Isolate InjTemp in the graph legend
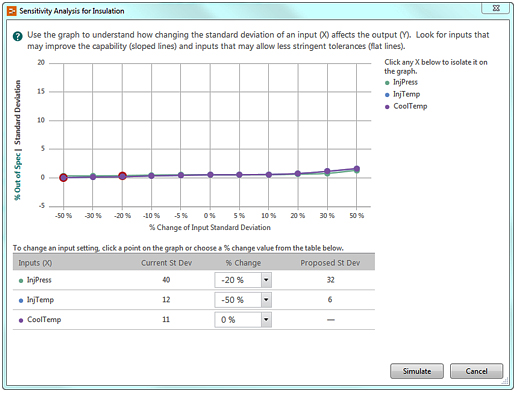Image resolution: width=517 pixels, height=394 pixels. point(406,94)
